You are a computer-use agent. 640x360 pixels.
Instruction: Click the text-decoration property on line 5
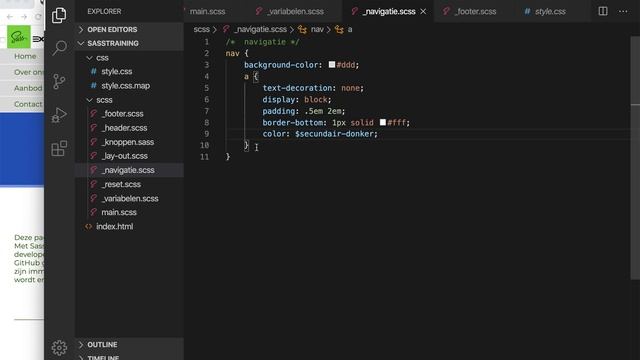coord(297,88)
